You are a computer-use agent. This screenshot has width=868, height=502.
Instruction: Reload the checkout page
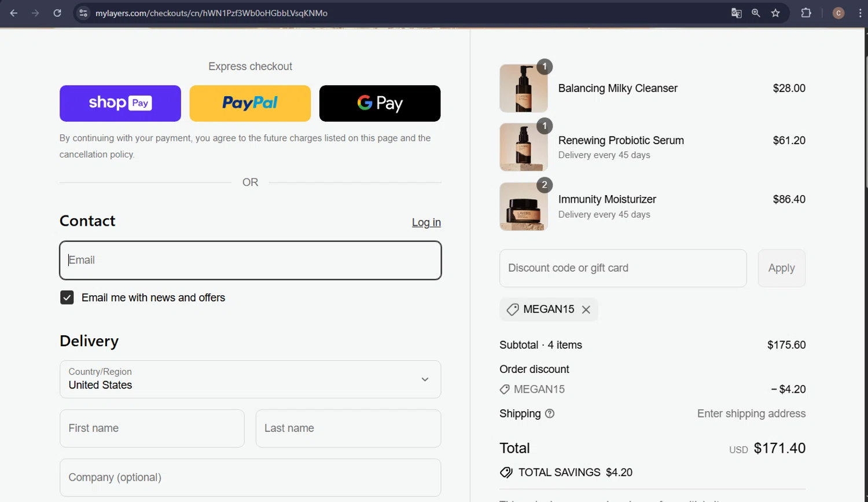click(57, 13)
